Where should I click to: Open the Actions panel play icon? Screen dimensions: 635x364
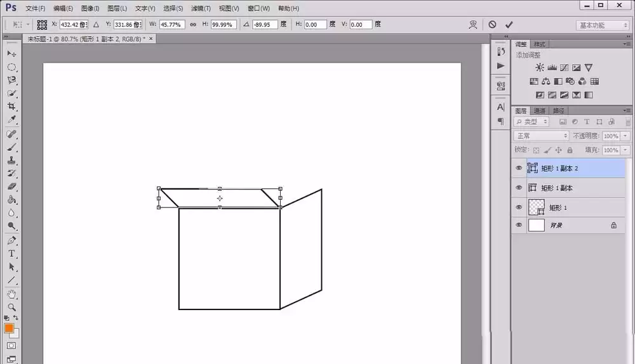pyautogui.click(x=501, y=66)
